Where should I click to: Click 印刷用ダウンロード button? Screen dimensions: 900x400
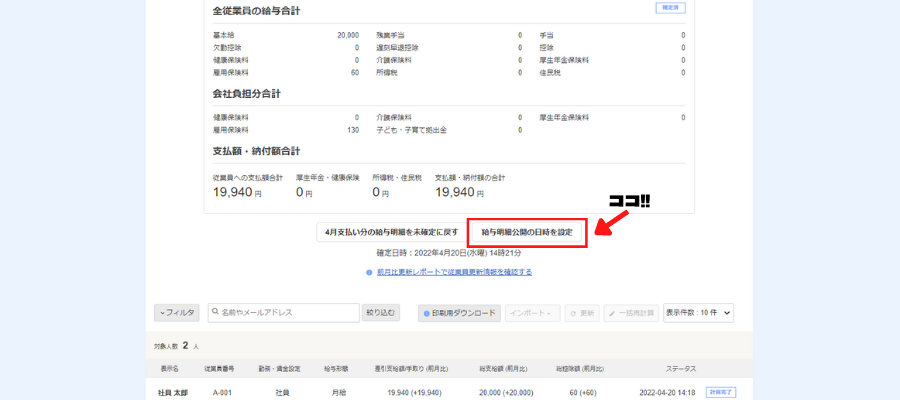coord(458,313)
